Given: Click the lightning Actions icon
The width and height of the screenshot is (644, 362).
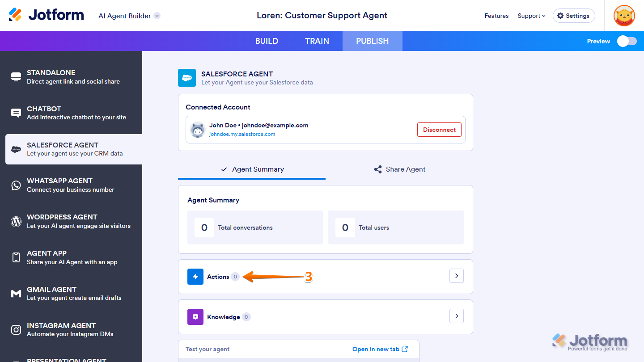Looking at the screenshot, I should pos(195,277).
